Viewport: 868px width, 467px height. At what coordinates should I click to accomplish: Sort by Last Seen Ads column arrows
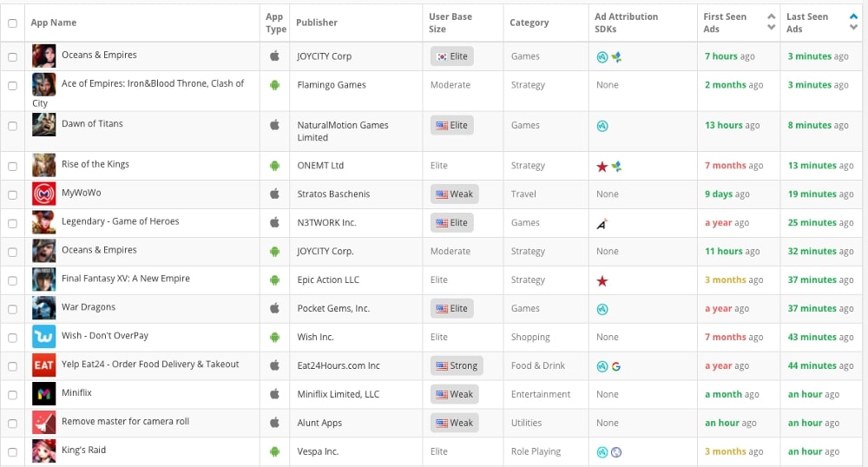[x=853, y=23]
